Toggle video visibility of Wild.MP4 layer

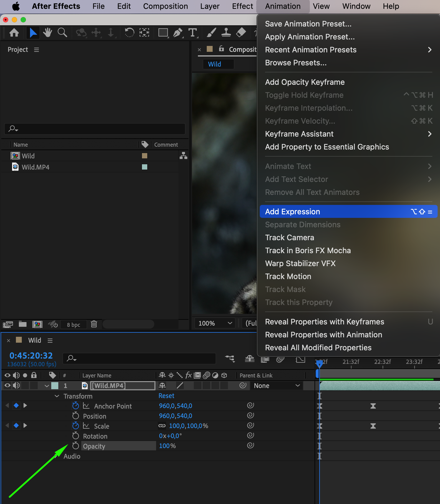(7, 385)
